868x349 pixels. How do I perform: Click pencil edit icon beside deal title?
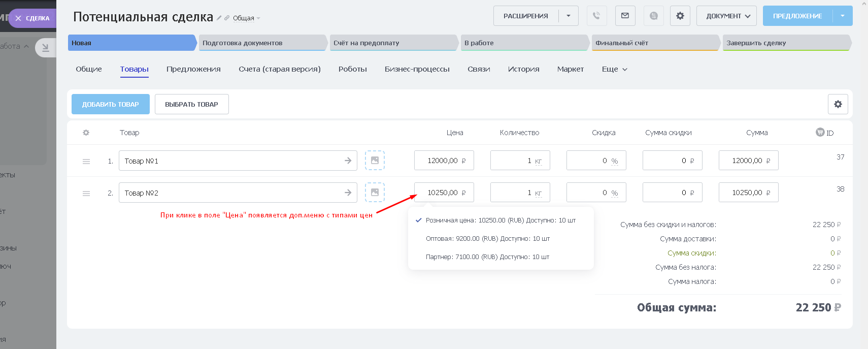[x=219, y=18]
